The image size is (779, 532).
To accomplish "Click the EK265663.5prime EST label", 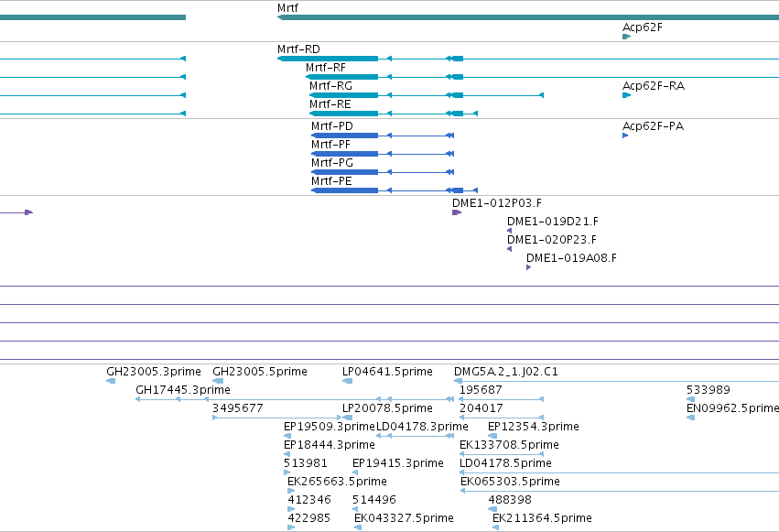I will click(337, 482).
